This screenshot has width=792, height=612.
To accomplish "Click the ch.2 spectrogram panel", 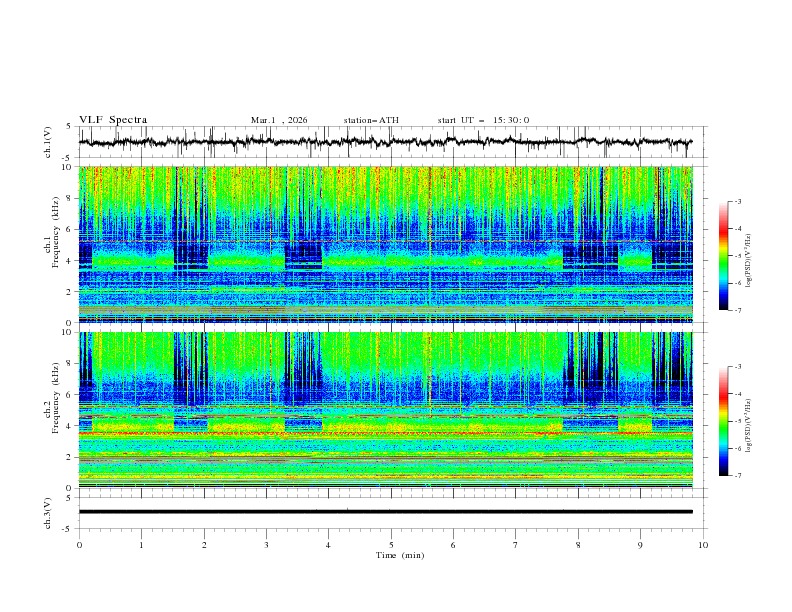I will point(385,410).
